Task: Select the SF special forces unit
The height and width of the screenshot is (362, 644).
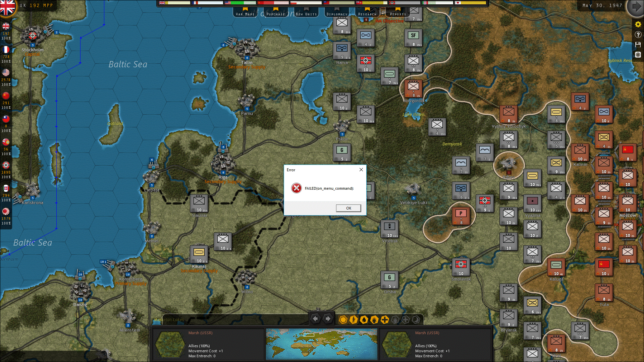Action: pos(413,38)
